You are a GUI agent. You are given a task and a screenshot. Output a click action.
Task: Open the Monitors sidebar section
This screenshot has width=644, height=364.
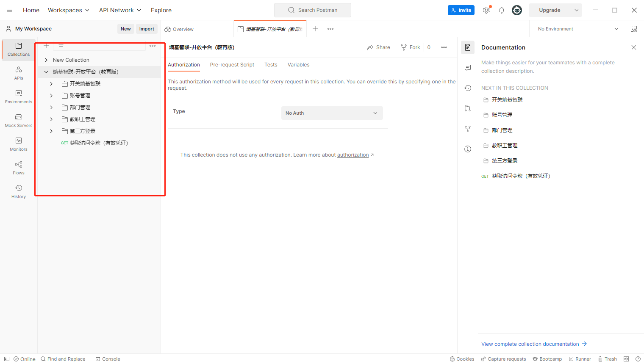point(19,144)
